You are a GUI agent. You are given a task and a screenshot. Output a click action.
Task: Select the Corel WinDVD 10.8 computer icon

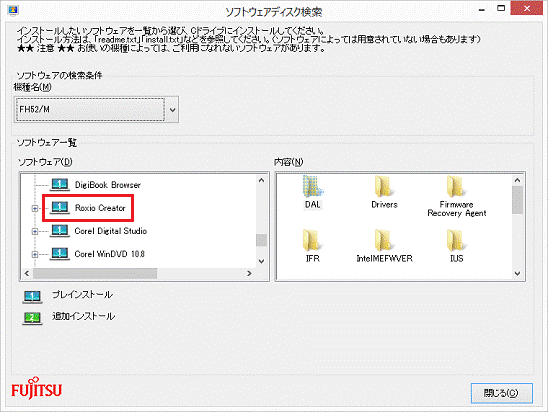tap(60, 254)
